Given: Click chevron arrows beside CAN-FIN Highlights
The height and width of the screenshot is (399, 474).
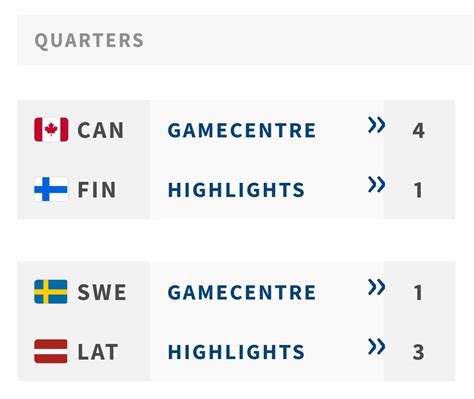Looking at the screenshot, I should [x=376, y=185].
